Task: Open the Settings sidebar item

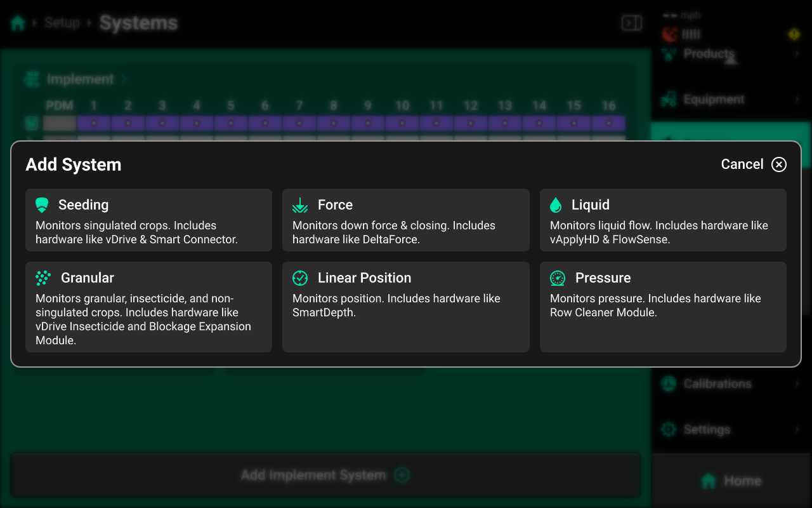Action: coord(731,430)
